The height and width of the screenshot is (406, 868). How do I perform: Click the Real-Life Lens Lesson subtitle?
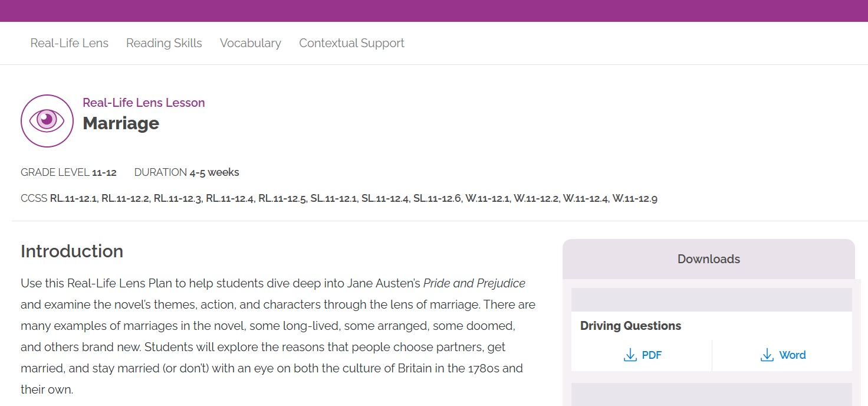click(x=144, y=103)
